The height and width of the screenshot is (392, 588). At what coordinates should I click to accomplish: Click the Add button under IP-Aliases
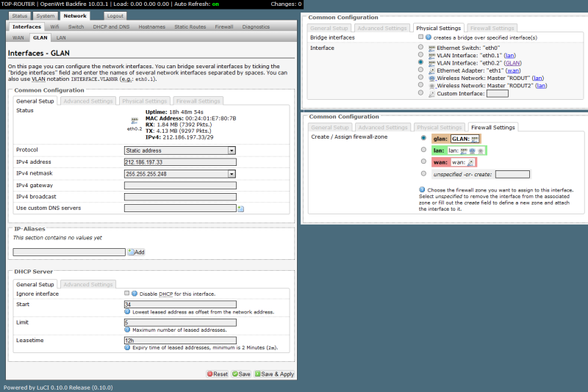pos(137,252)
